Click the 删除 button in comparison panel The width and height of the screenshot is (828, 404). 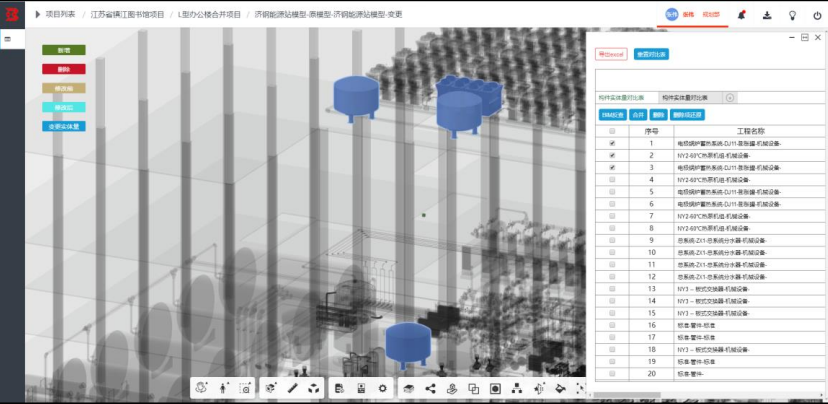(x=658, y=115)
